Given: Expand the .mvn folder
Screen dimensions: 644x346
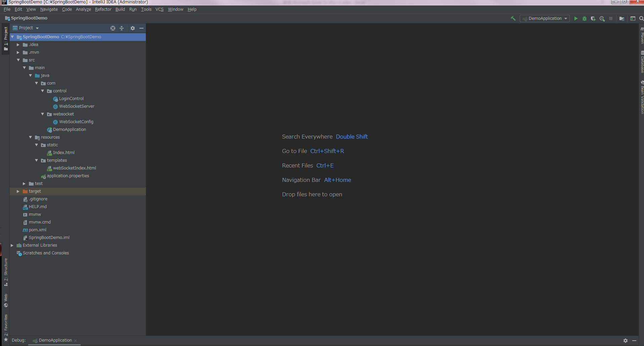Looking at the screenshot, I should coord(18,52).
